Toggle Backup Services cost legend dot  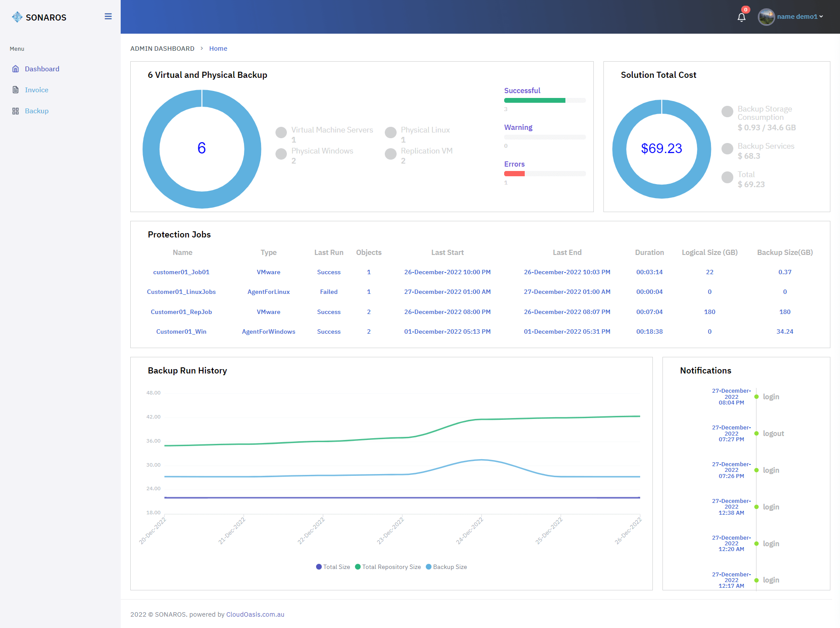(727, 149)
